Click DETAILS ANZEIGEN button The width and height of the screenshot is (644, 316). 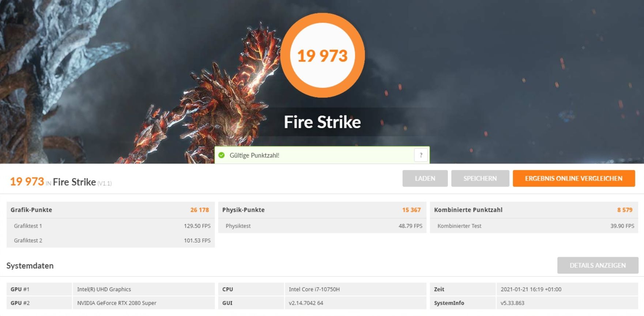[598, 265]
